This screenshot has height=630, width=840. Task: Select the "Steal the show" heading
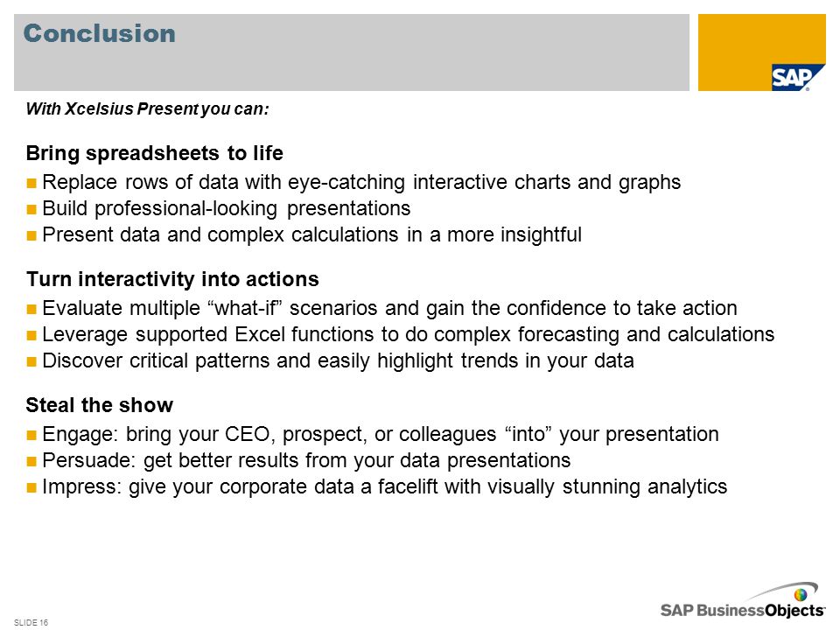point(100,405)
